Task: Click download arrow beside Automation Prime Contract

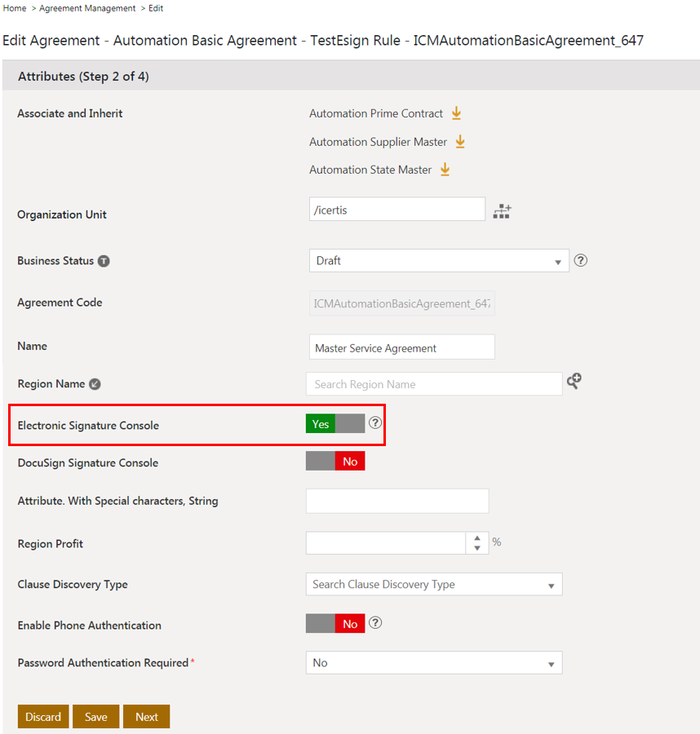Action: click(x=457, y=114)
